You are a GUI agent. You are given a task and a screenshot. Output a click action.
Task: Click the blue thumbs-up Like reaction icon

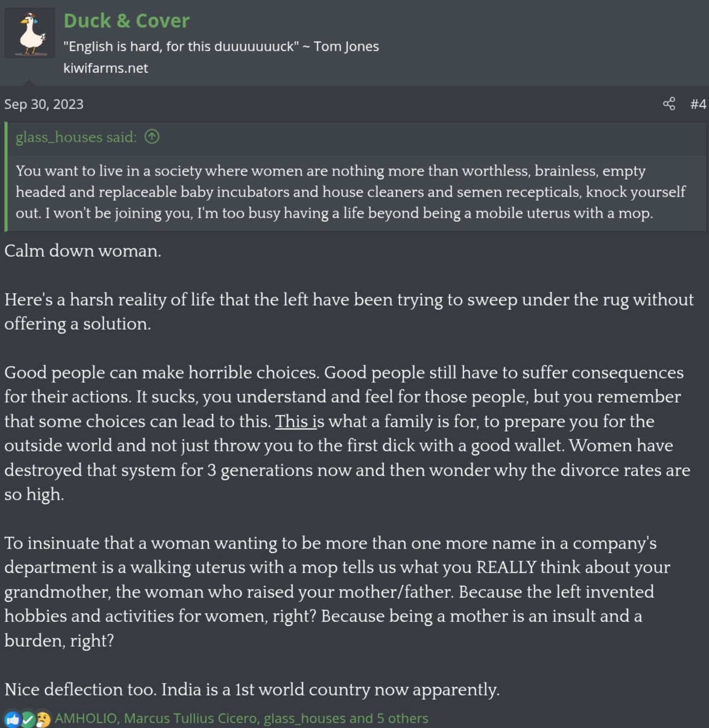12,718
